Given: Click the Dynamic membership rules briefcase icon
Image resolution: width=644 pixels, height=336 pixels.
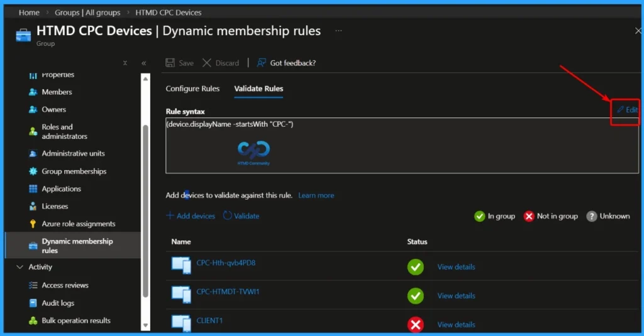Looking at the screenshot, I should 33,246.
